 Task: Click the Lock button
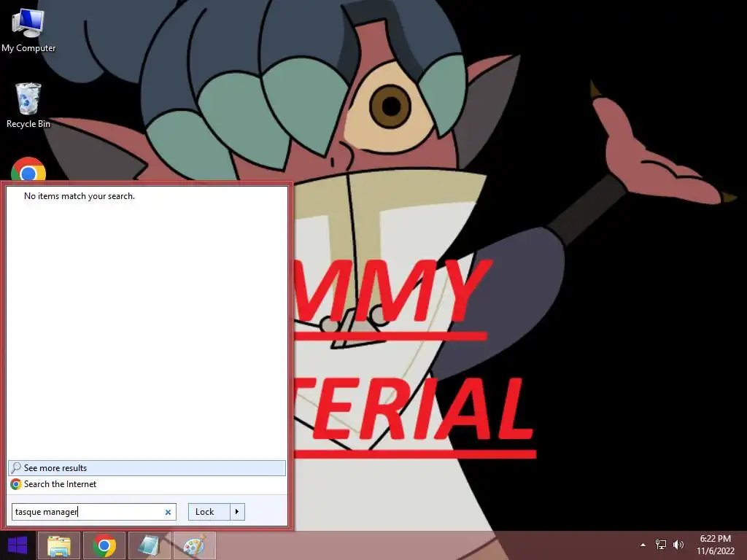tap(209, 512)
